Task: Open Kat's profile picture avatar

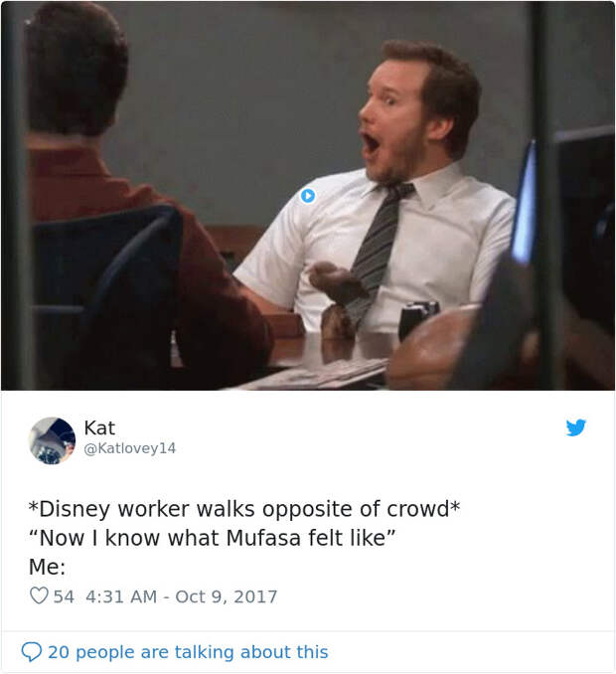Action: click(52, 440)
